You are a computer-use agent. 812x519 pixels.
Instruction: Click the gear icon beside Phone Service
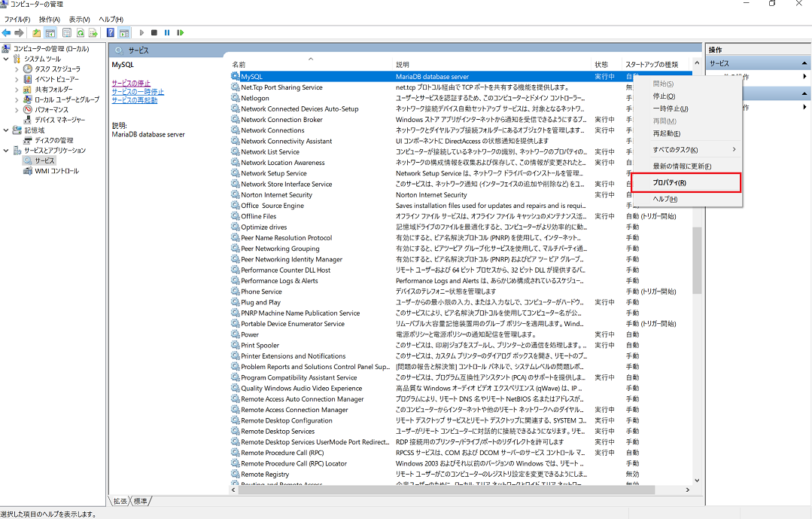tap(236, 292)
